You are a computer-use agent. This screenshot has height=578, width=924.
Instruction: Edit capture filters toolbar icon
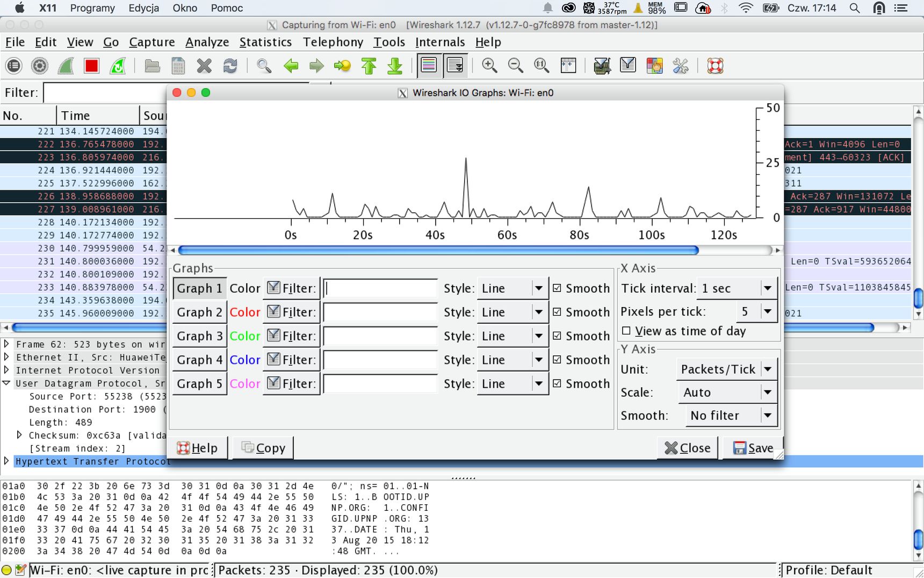(602, 66)
